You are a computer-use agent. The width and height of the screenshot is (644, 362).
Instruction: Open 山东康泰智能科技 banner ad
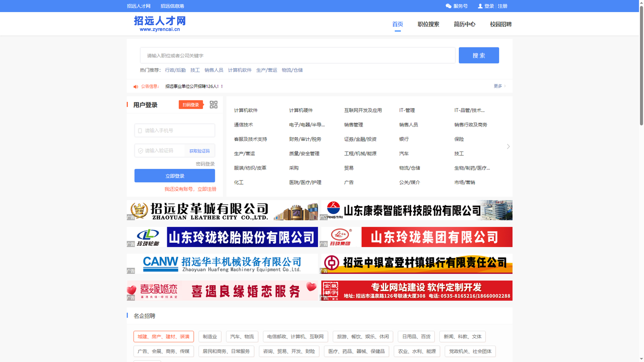(416, 210)
